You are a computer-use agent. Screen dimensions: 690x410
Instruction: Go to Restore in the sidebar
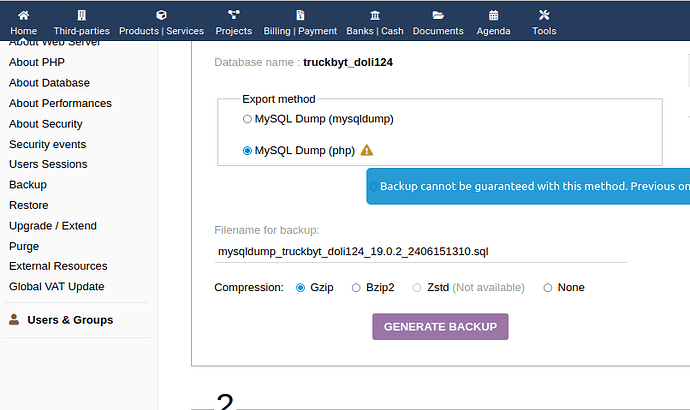pyautogui.click(x=28, y=205)
